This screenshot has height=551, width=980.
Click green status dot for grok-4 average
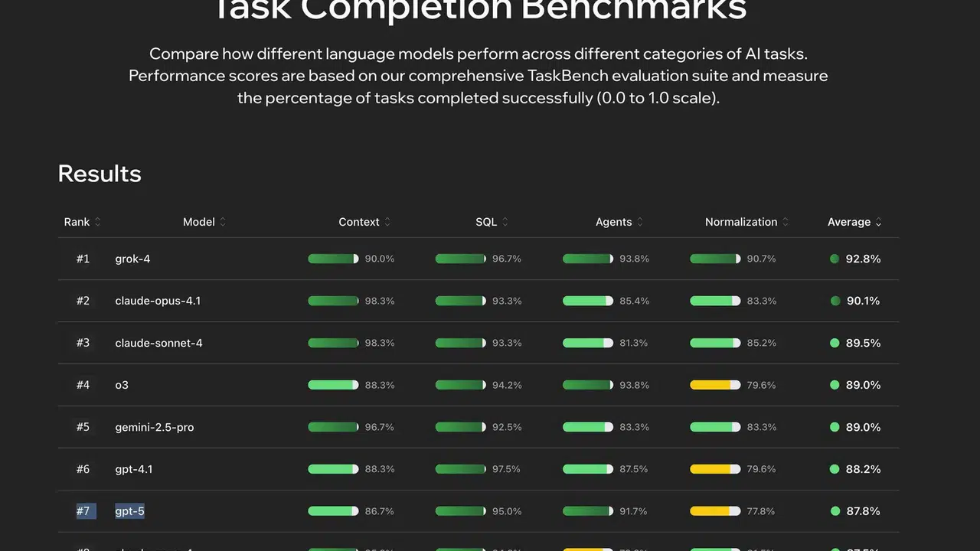(835, 259)
